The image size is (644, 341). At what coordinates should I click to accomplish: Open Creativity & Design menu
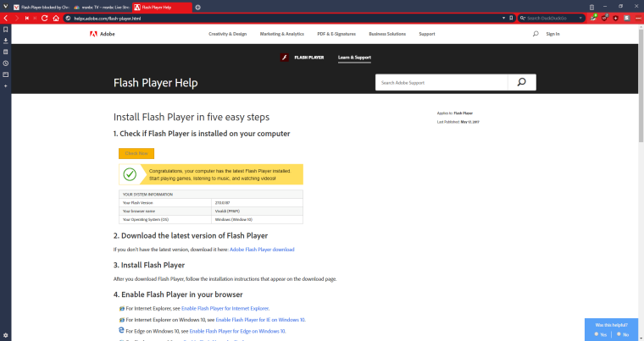228,34
